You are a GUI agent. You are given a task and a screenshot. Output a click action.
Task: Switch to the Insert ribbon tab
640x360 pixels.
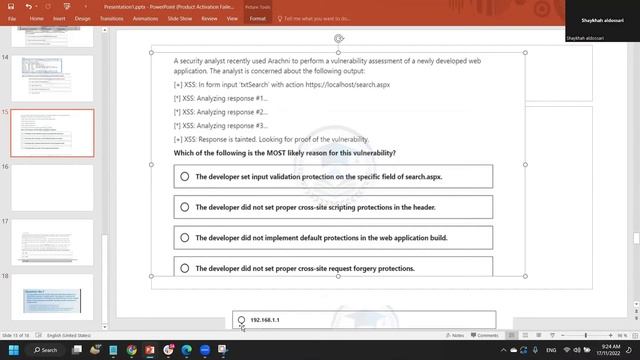(59, 18)
